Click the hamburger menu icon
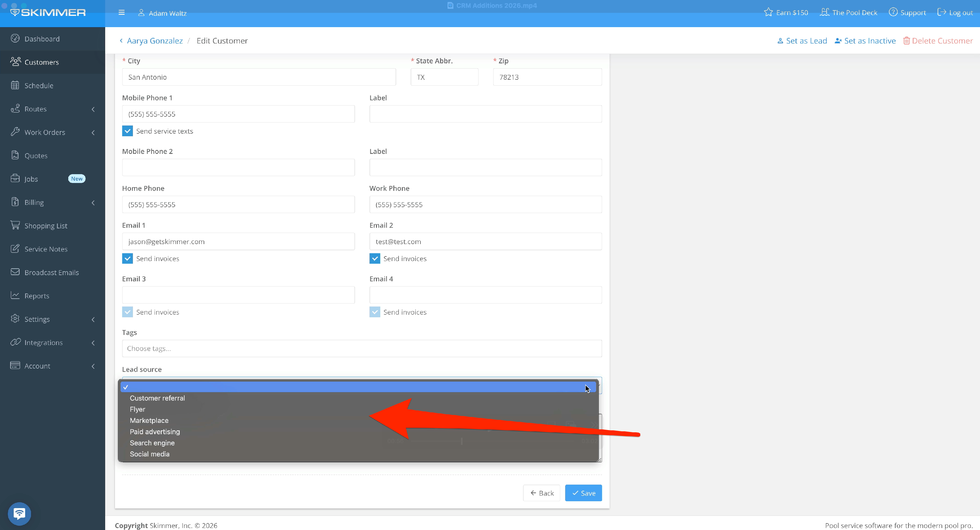The height and width of the screenshot is (530, 980). click(122, 12)
